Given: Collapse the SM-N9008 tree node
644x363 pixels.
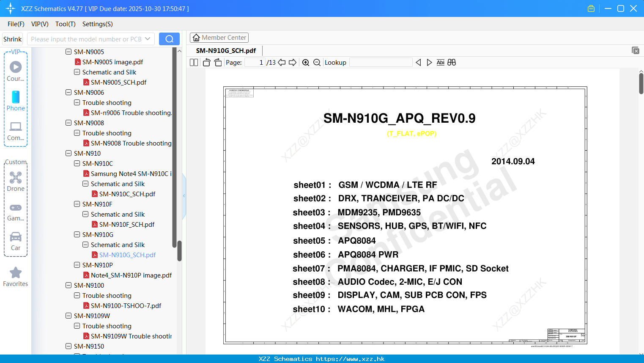Looking at the screenshot, I should click(x=69, y=123).
